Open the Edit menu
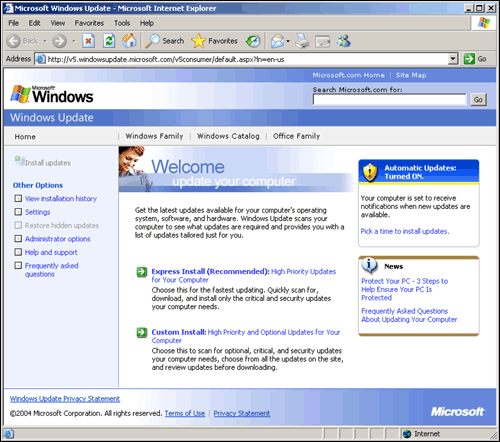 pos(34,23)
